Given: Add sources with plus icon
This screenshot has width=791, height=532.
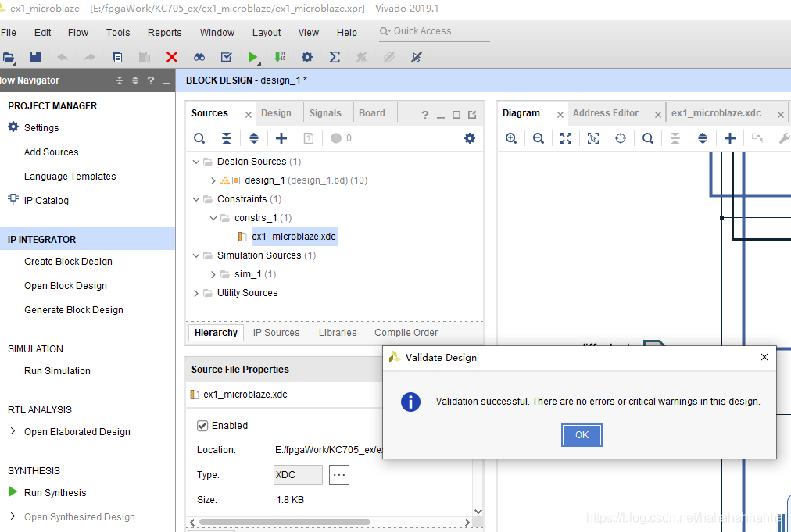Looking at the screenshot, I should (x=281, y=138).
